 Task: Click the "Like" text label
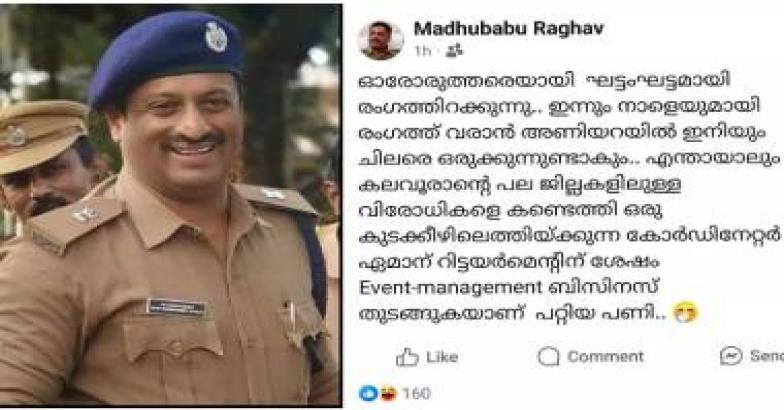[x=442, y=356]
